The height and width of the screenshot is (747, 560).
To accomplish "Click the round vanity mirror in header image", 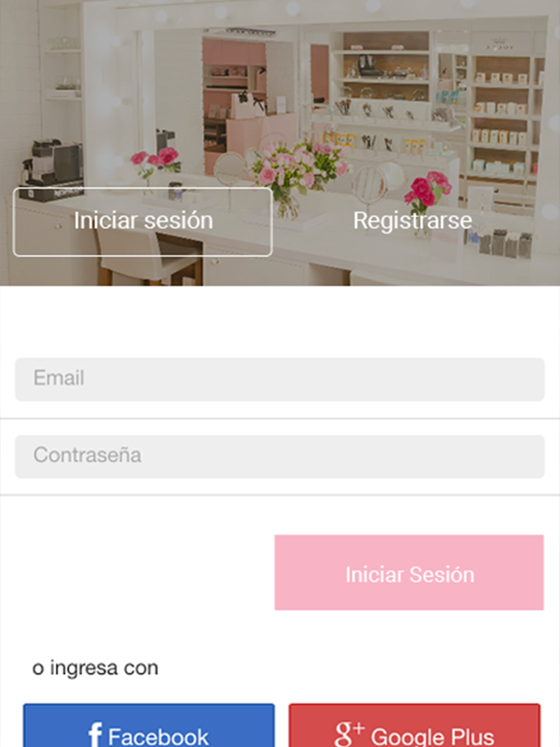I will click(379, 185).
